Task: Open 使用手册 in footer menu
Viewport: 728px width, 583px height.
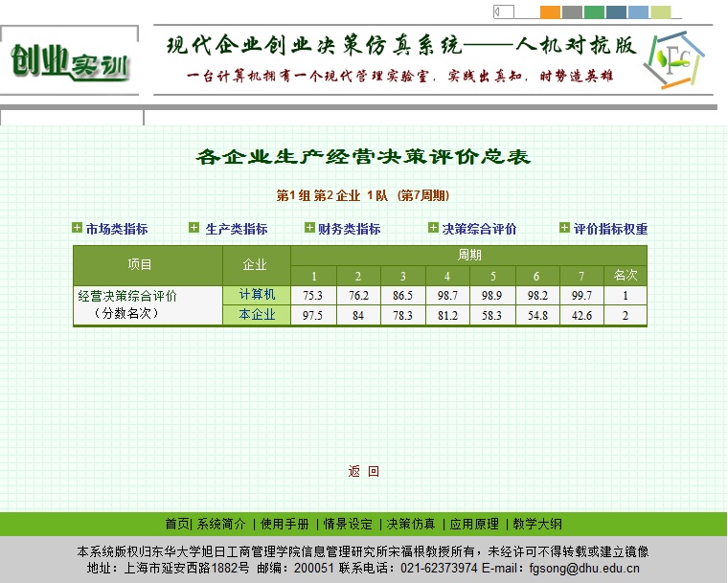Action: pyautogui.click(x=284, y=524)
